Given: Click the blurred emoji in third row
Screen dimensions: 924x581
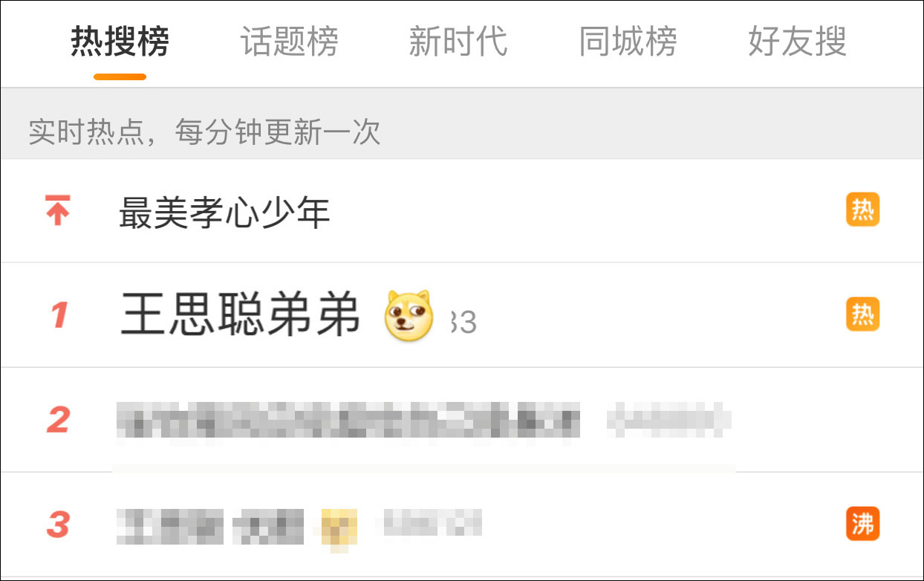Looking at the screenshot, I should (x=339, y=530).
